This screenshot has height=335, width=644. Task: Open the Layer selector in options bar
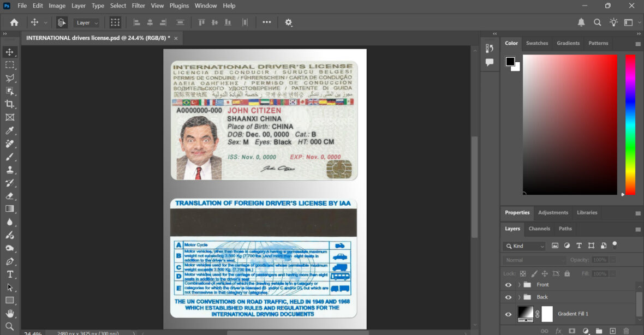click(87, 22)
